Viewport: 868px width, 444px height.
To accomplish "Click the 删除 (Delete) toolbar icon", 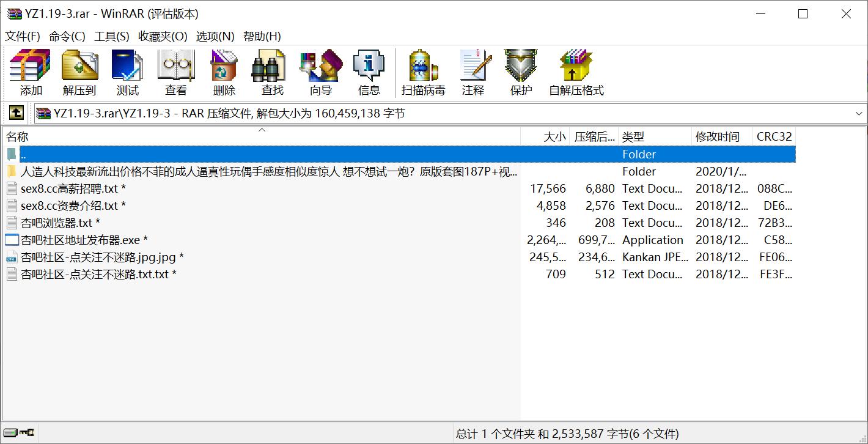I will tap(224, 66).
